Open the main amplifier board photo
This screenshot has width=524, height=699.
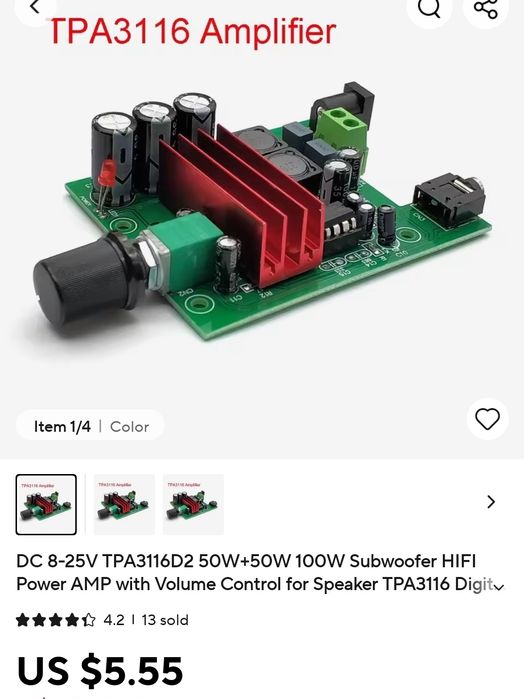click(263, 210)
